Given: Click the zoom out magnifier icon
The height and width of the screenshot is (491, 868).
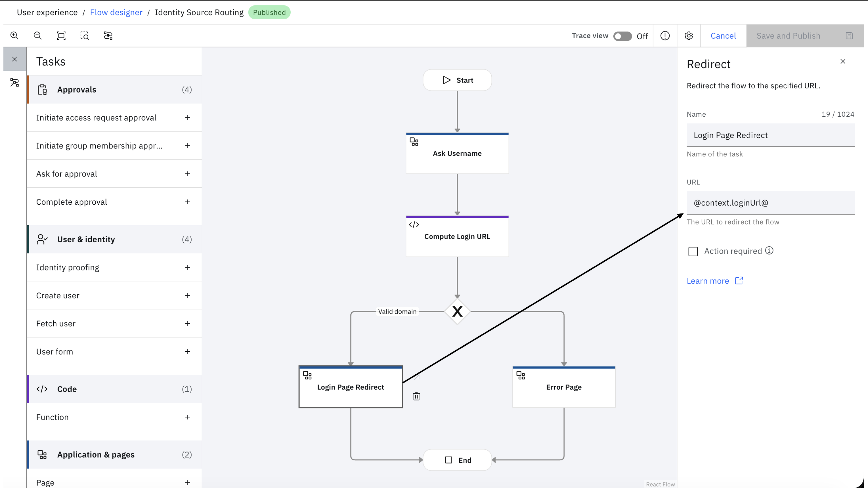Looking at the screenshot, I should [38, 36].
